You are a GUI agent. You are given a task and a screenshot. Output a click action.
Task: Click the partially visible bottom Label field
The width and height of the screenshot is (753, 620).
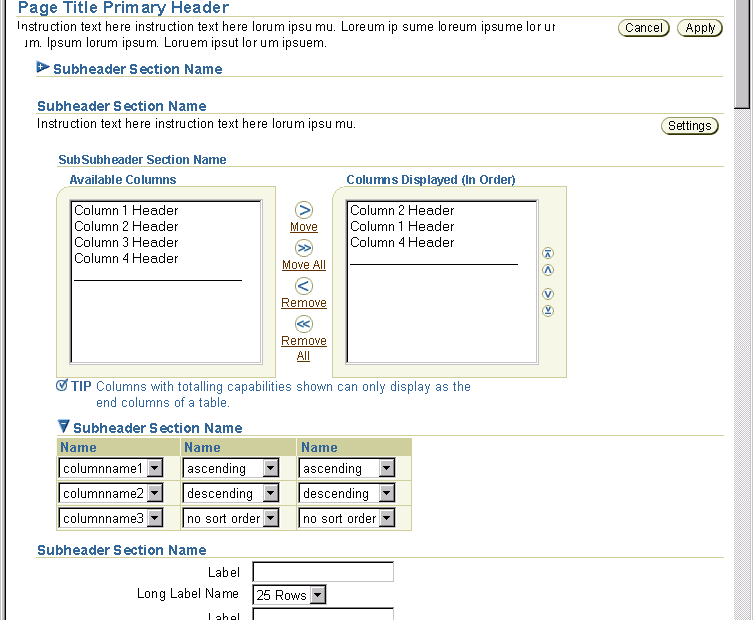323,614
